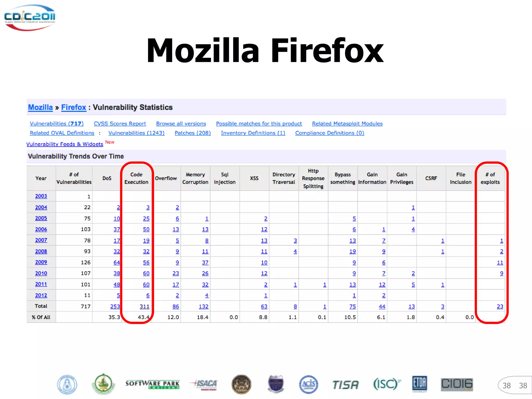The width and height of the screenshot is (532, 399).
Task: Click total Memory Corruption count 132
Action: pos(204,307)
